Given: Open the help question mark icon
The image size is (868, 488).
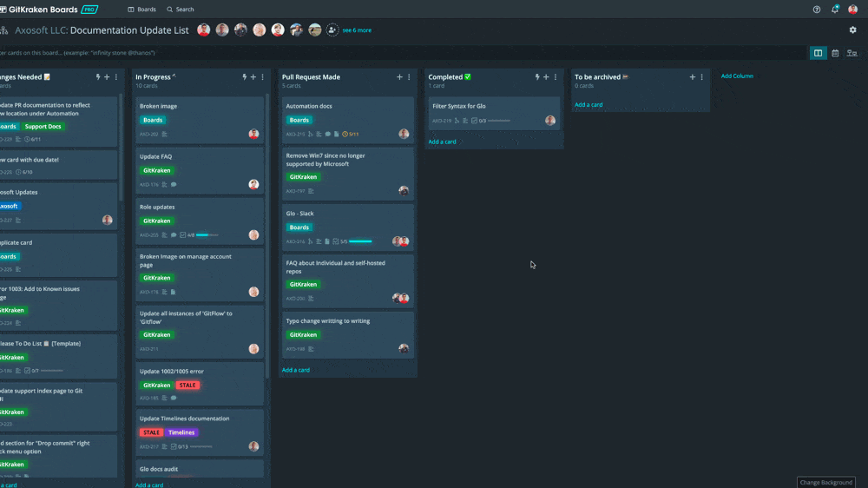Looking at the screenshot, I should 817,10.
